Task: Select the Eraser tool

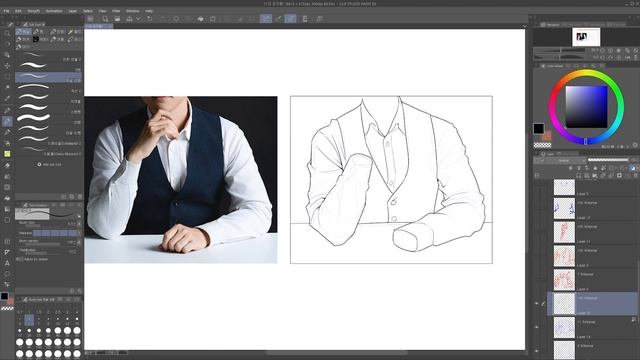Action: tap(7, 165)
